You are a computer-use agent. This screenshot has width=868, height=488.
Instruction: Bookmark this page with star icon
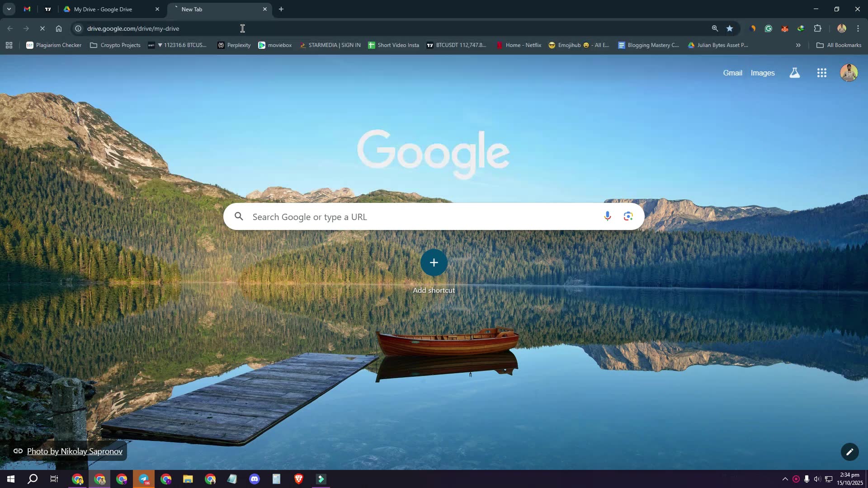click(x=730, y=28)
